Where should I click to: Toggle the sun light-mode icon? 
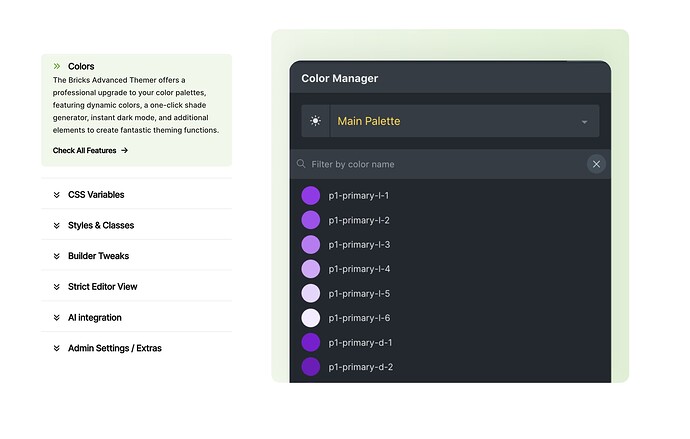coord(316,121)
